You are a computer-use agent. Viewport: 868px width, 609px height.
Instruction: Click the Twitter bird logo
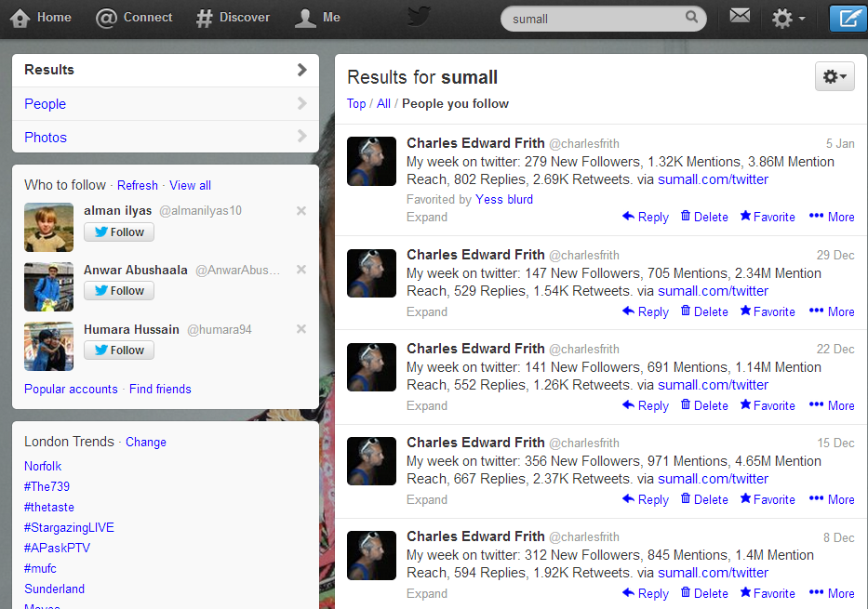pos(419,17)
